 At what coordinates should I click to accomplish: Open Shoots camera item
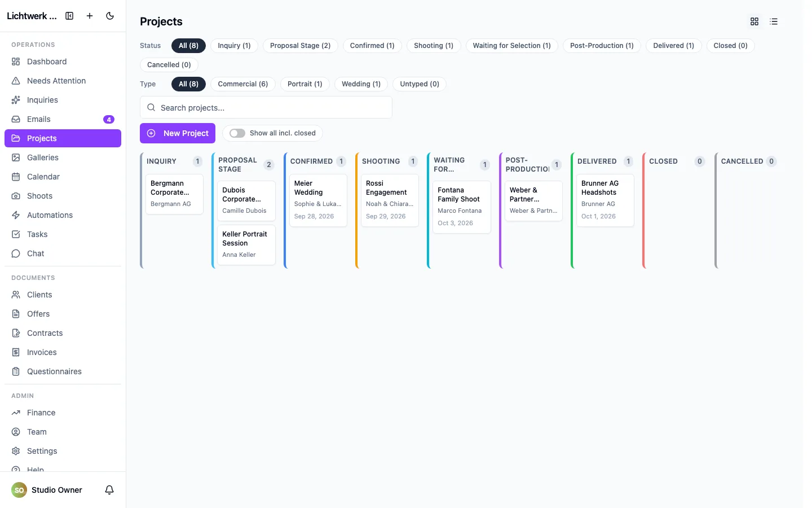pos(63,196)
